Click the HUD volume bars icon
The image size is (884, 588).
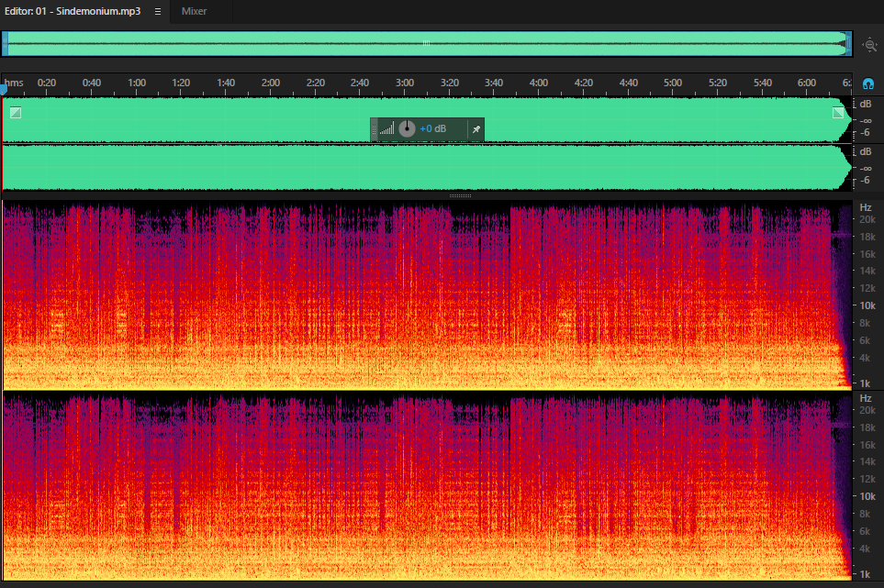click(386, 129)
